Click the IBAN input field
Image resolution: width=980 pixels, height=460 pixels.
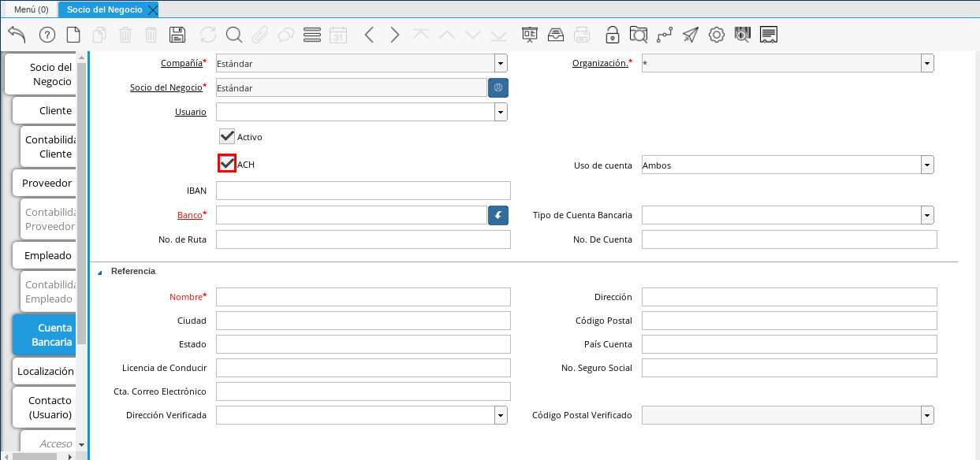click(x=363, y=191)
